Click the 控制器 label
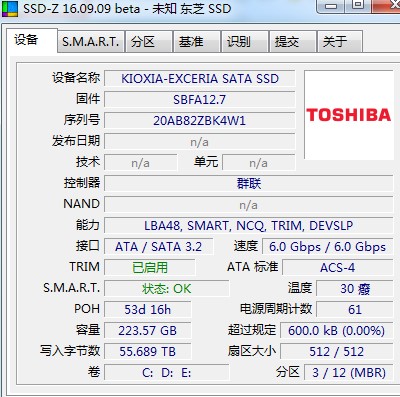 (82, 183)
